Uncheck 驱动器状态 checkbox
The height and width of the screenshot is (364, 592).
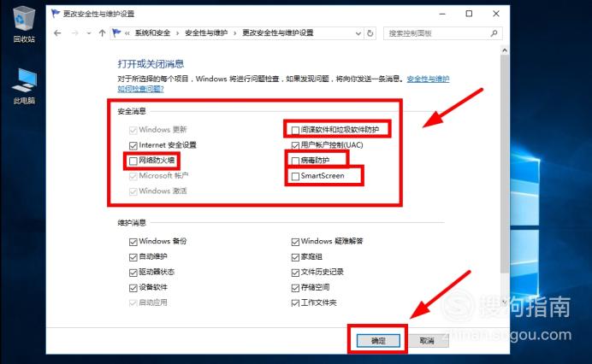(133, 273)
